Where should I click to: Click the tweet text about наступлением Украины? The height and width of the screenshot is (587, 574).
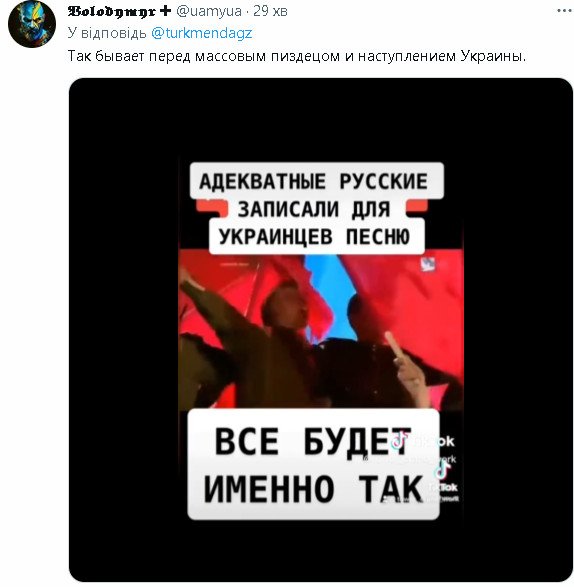[297, 56]
